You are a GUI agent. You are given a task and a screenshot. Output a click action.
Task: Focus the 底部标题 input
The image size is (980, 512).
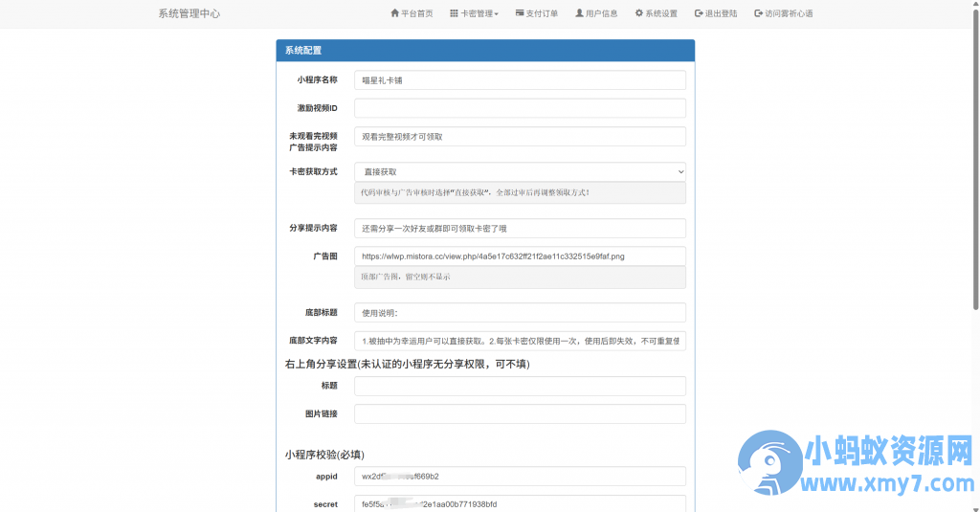520,313
